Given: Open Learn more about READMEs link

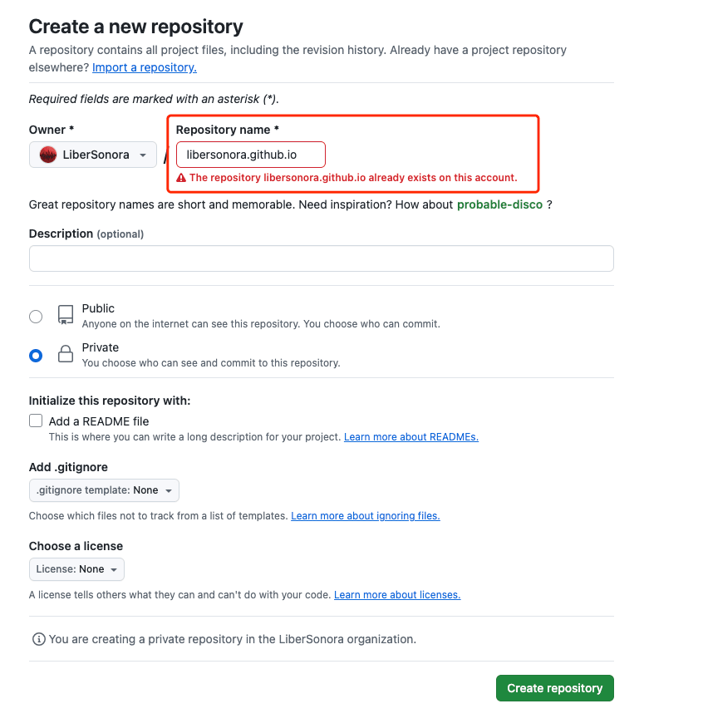Looking at the screenshot, I should [411, 437].
